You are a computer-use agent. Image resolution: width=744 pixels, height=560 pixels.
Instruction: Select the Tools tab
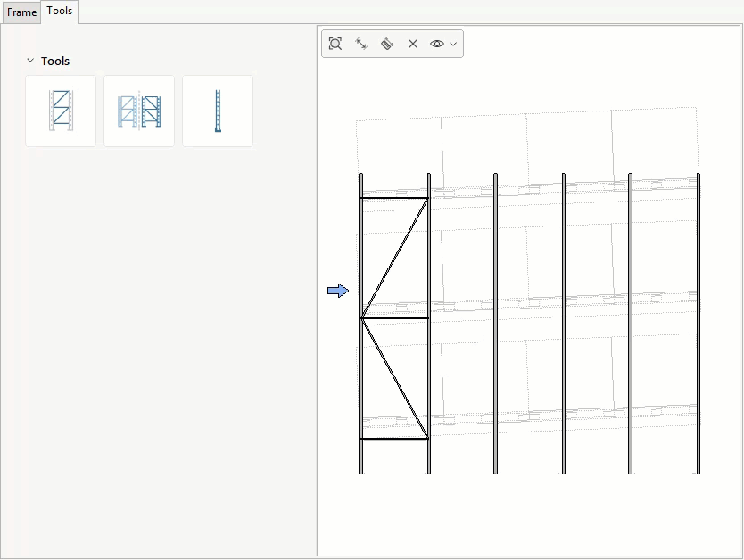(59, 11)
